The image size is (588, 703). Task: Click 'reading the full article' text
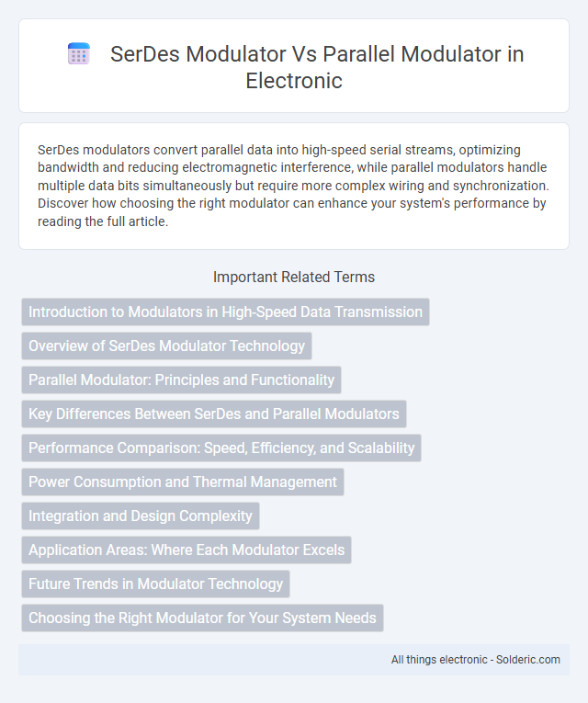click(102, 221)
